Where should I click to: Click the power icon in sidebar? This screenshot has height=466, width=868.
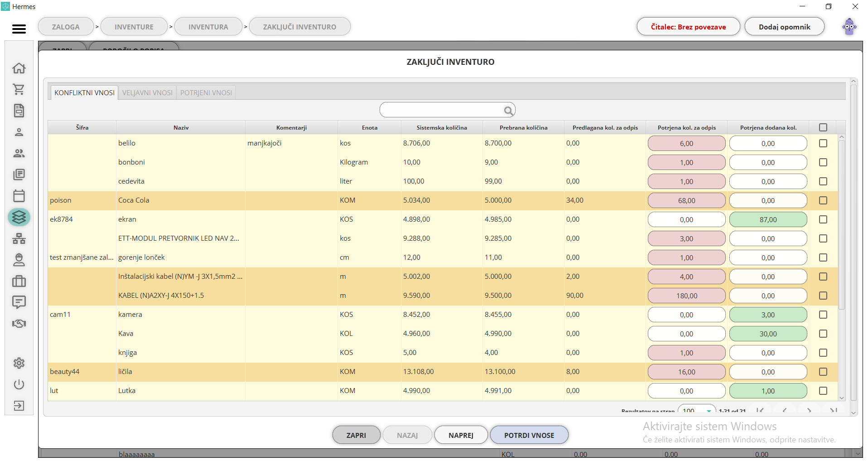coord(19,384)
